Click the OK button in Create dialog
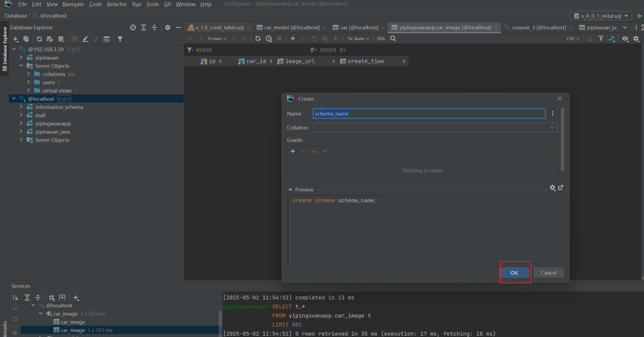This screenshot has width=644, height=337. pyautogui.click(x=514, y=273)
